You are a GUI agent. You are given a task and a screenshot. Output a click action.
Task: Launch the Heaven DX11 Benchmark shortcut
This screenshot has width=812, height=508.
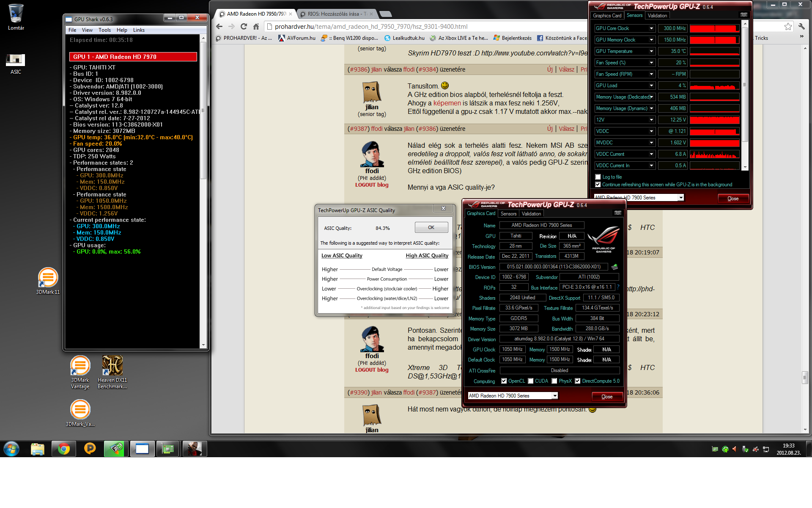(x=112, y=373)
